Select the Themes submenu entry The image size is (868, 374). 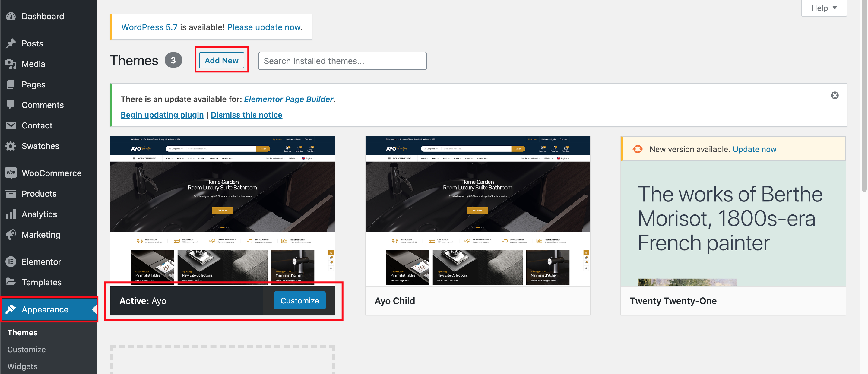point(22,333)
